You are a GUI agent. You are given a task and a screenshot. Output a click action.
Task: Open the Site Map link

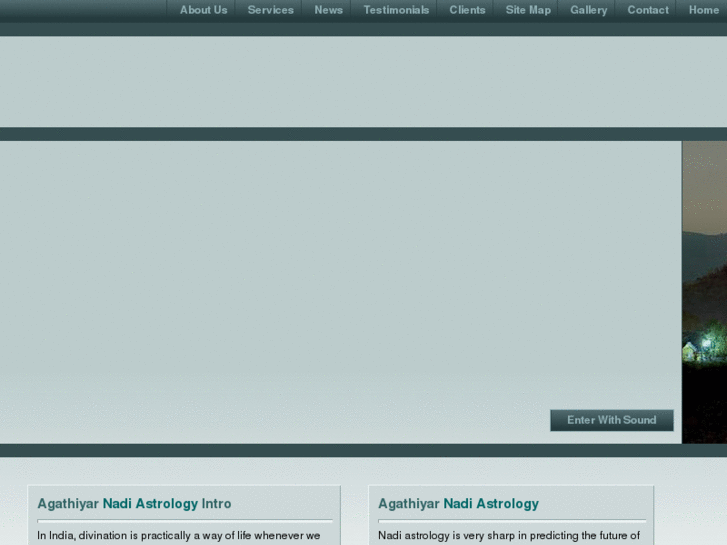click(x=528, y=10)
